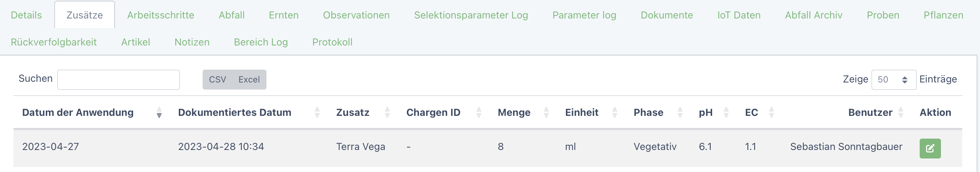Open the Observationen tab
This screenshot has width=980, height=172.
(356, 15)
